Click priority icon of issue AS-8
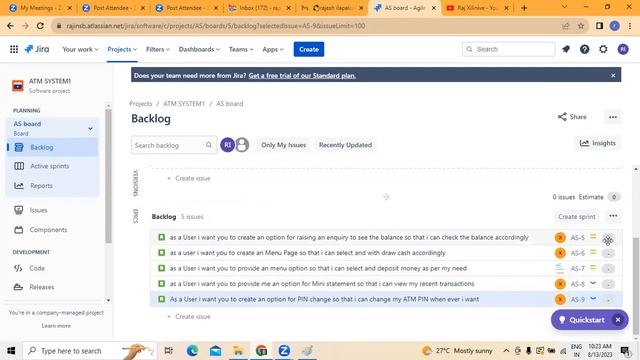The image size is (640, 360). pyautogui.click(x=593, y=283)
